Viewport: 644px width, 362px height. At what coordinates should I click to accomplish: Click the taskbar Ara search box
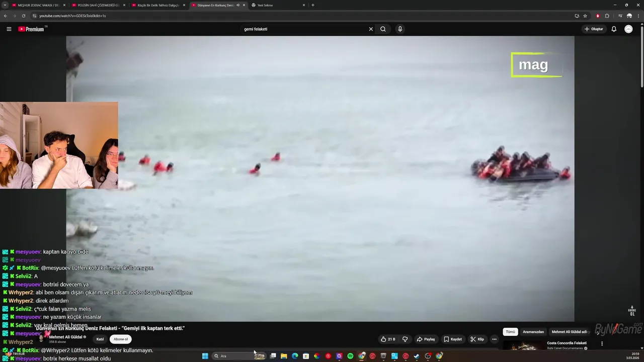[239, 356]
